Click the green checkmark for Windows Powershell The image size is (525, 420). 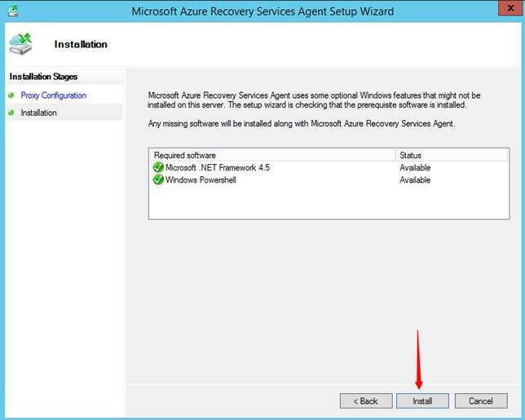(158, 180)
